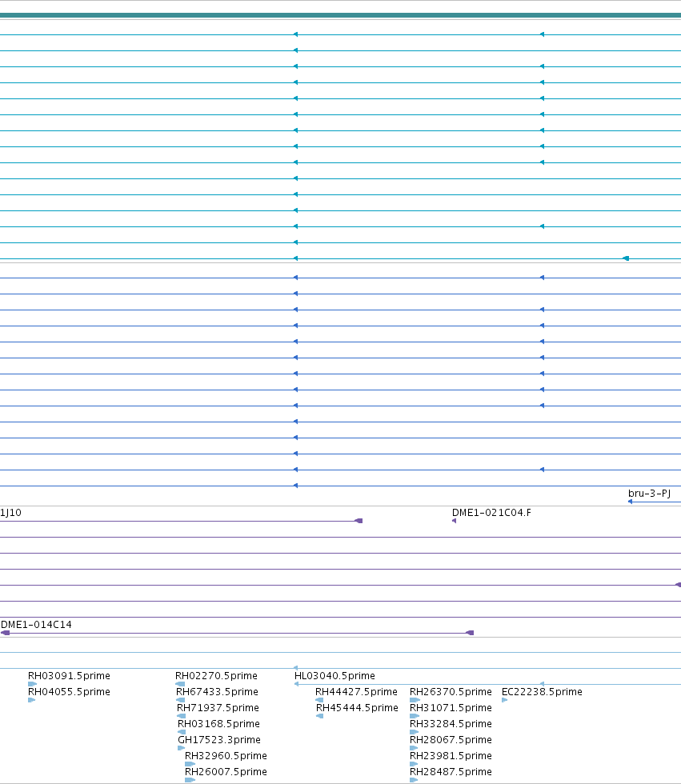Click the DME1-021C04.F label

[491, 513]
